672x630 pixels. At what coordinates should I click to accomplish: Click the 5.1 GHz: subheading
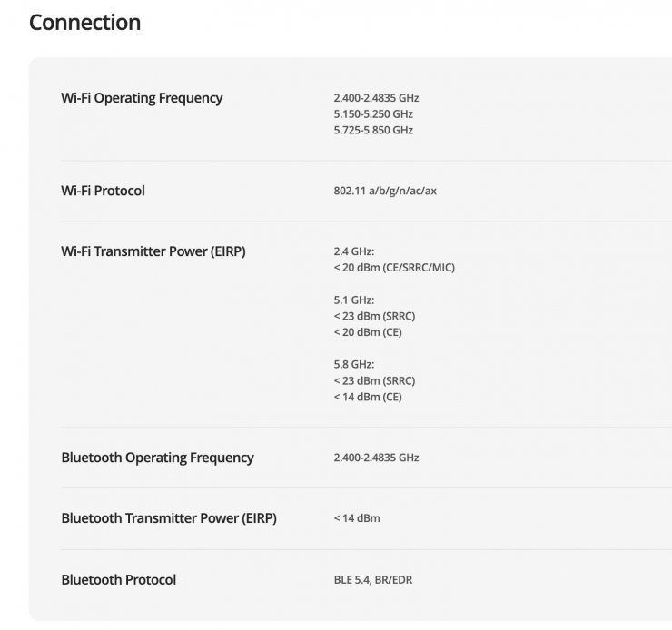tap(354, 300)
